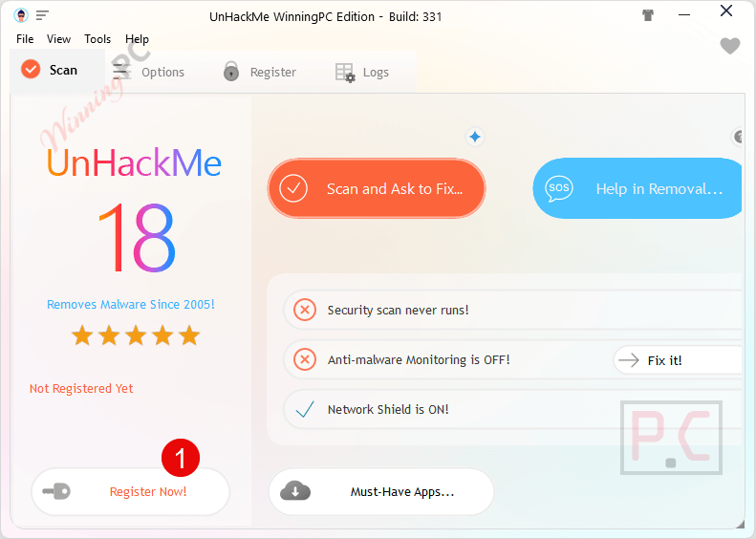Click the Register Now! button
Viewport: 756px width, 539px height.
pos(130,491)
